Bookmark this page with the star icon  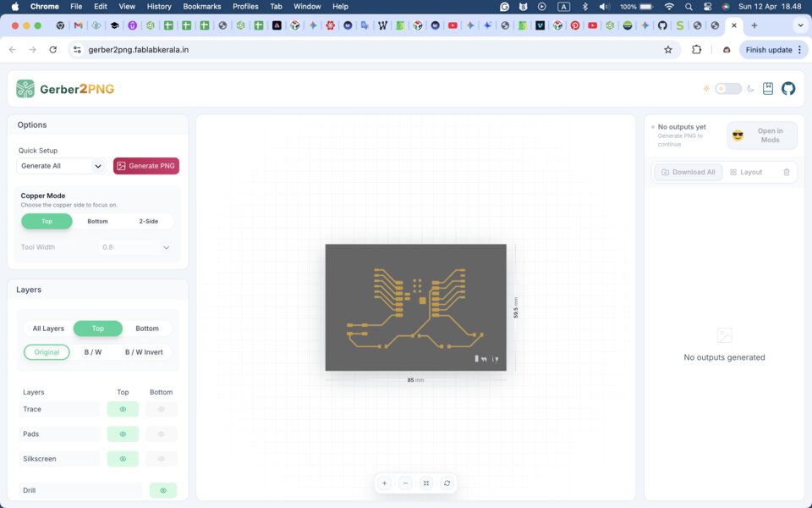coord(668,50)
